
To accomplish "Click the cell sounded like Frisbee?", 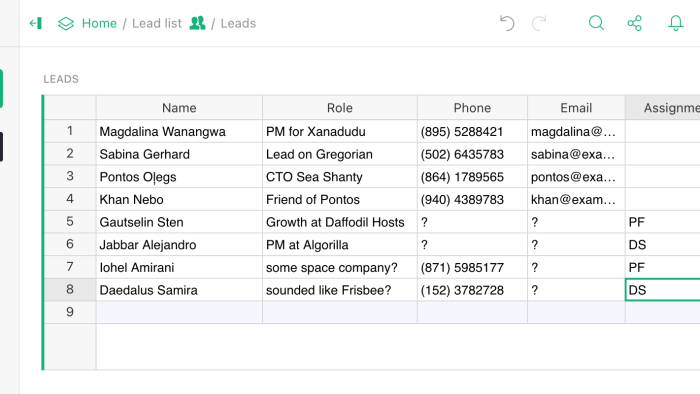I will 340,290.
